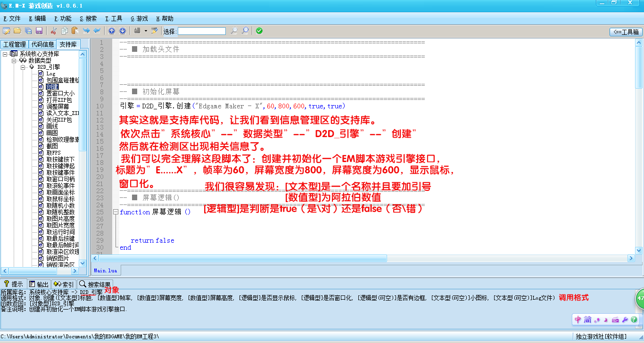644x343 pixels.
Task: Click the wrench settings icon on IME bar
Action: coord(625,320)
